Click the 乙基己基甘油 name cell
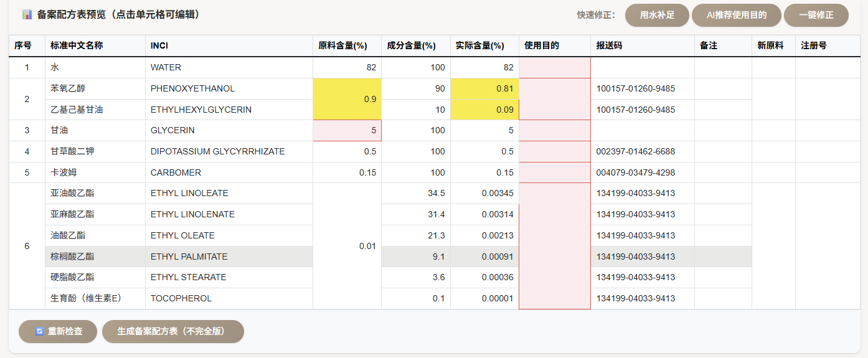 click(x=95, y=110)
